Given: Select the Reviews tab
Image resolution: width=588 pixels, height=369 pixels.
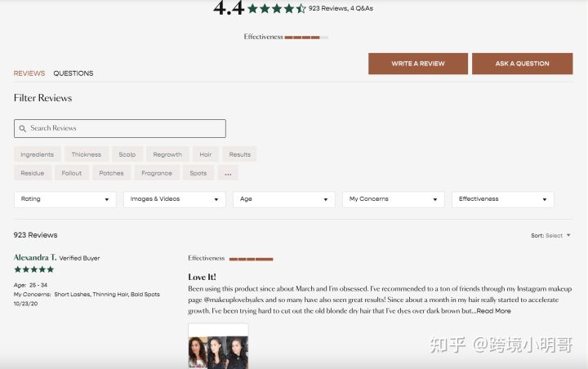Looking at the screenshot, I should 29,73.
